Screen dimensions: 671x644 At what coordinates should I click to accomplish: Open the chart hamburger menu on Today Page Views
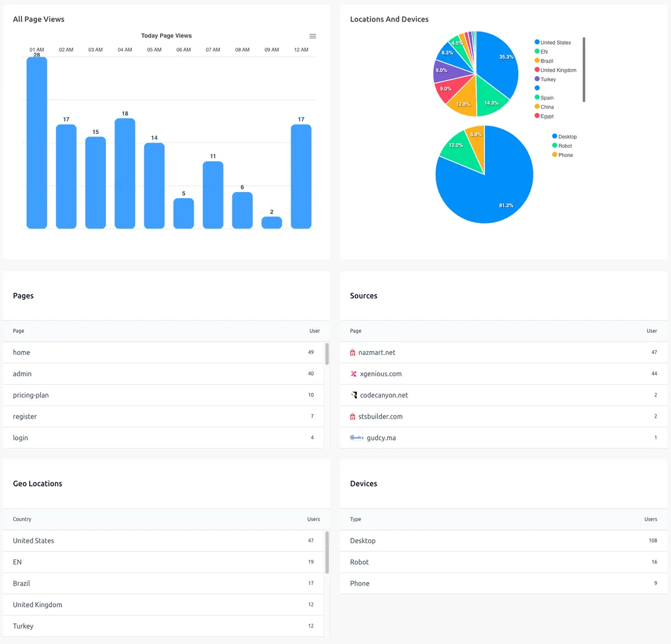click(312, 36)
